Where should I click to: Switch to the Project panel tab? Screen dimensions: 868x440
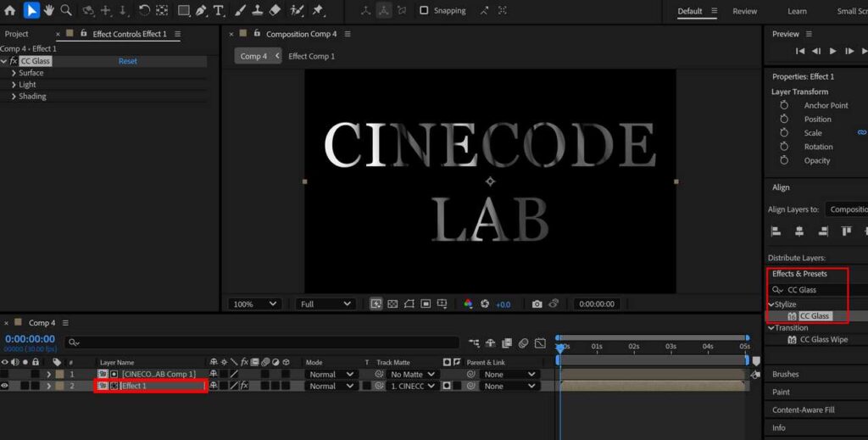pos(17,34)
